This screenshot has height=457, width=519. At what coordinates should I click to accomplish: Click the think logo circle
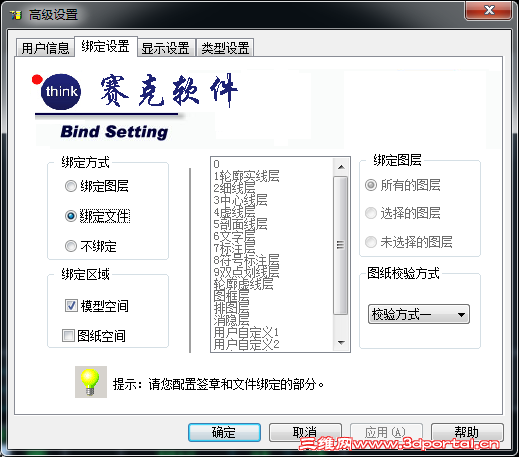click(61, 92)
